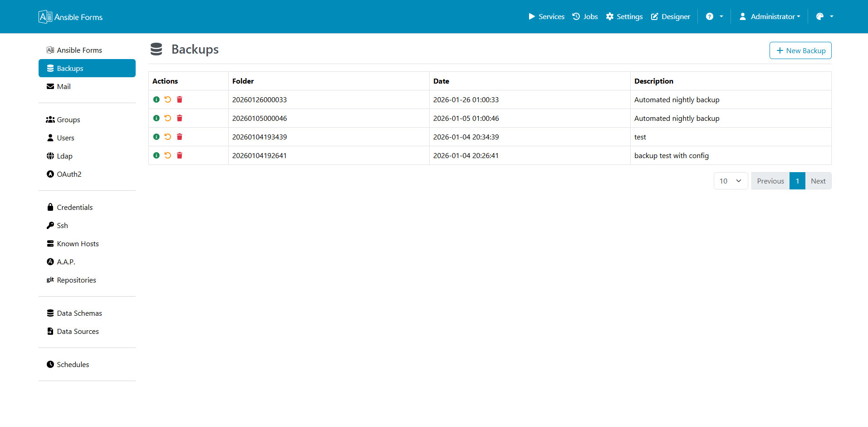
Task: Restore the 'test' backup 20260104193439
Action: point(168,137)
